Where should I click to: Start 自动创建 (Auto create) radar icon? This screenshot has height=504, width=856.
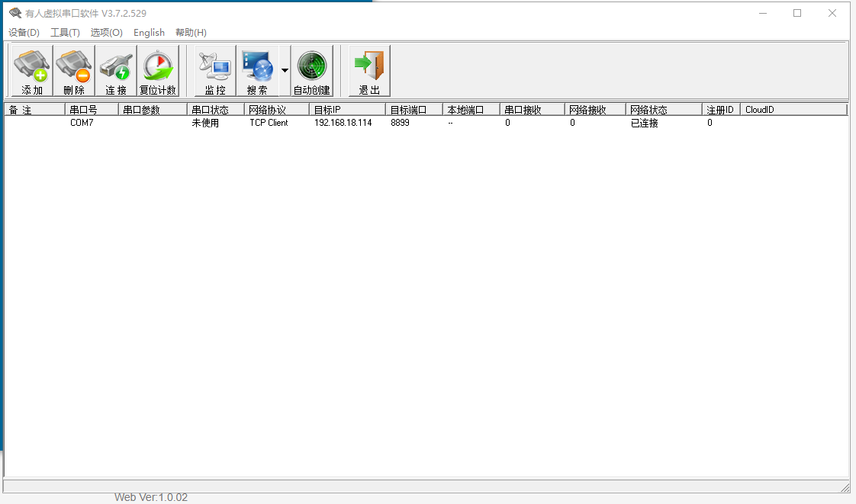(x=311, y=70)
